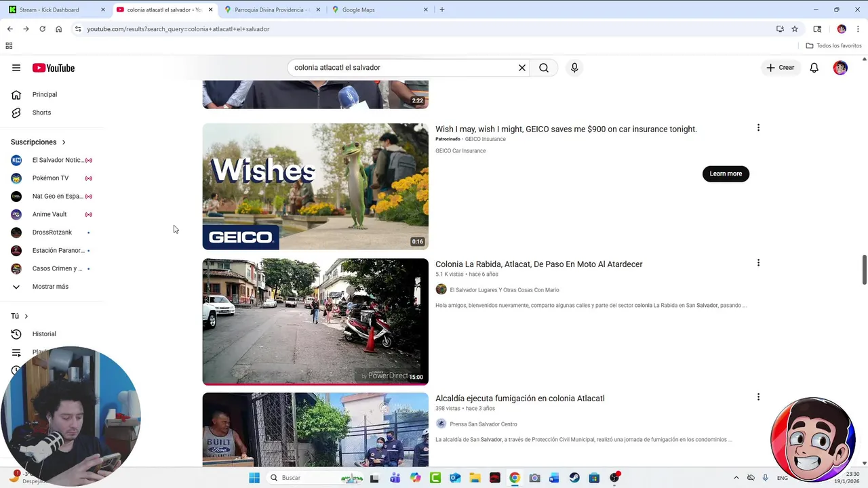This screenshot has height=488, width=868.
Task: Click the GEICO Wishes ad thumbnail
Action: click(315, 186)
